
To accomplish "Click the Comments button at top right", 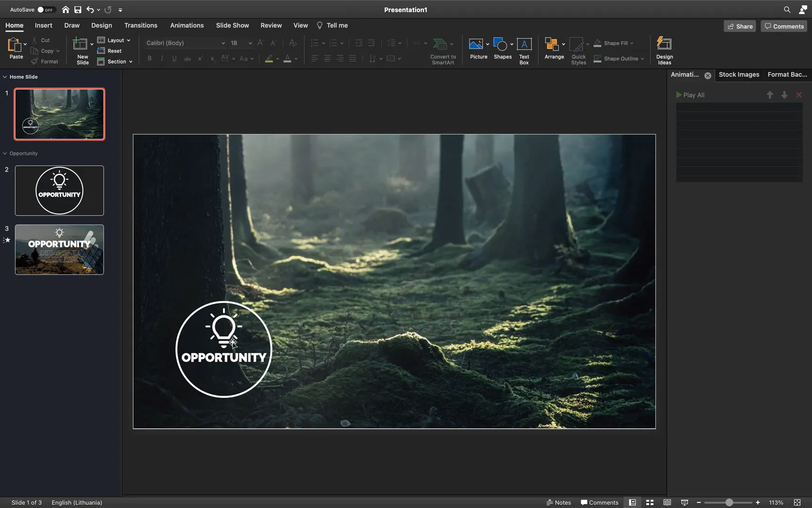I will click(x=784, y=26).
